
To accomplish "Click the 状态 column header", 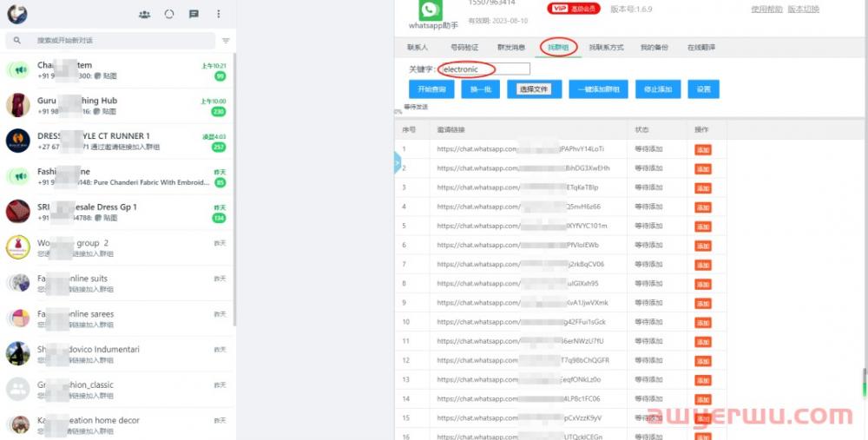I will (641, 129).
